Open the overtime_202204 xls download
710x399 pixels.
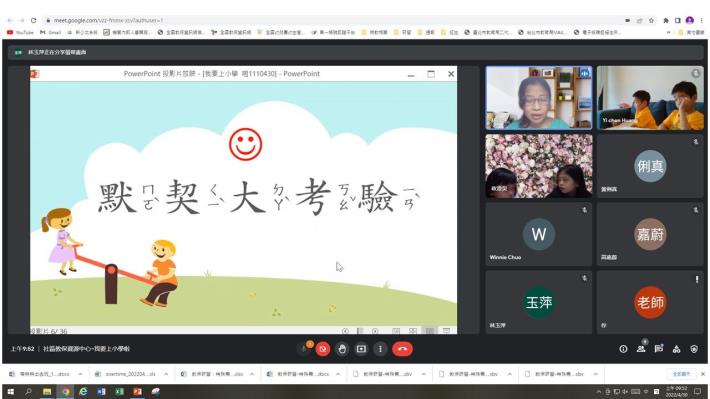coord(125,374)
